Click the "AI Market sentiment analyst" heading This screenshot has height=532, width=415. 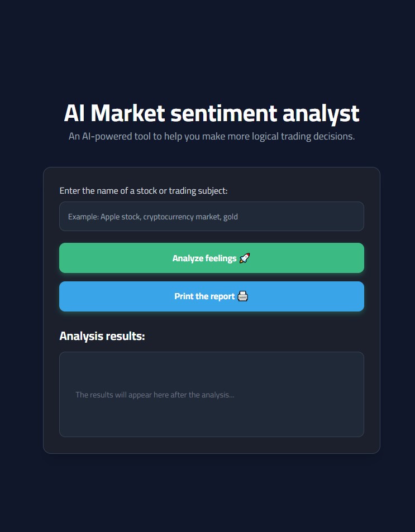211,113
